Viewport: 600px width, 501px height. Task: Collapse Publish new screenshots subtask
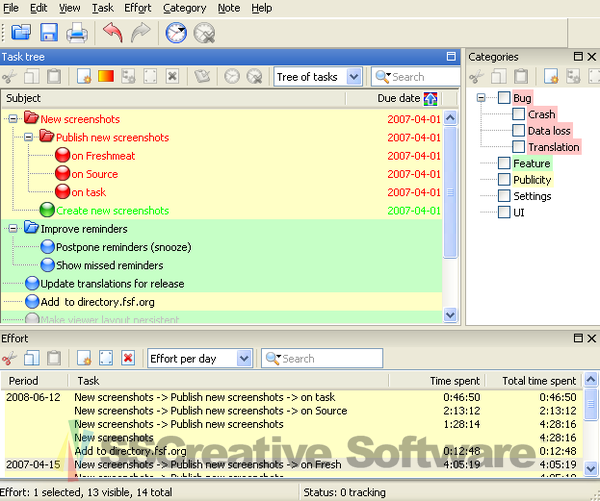click(28, 137)
